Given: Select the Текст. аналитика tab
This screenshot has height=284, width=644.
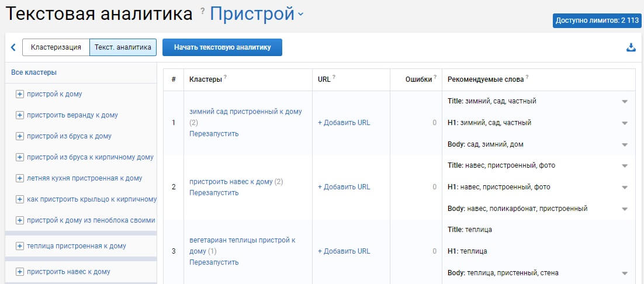Looking at the screenshot, I should [x=123, y=47].
